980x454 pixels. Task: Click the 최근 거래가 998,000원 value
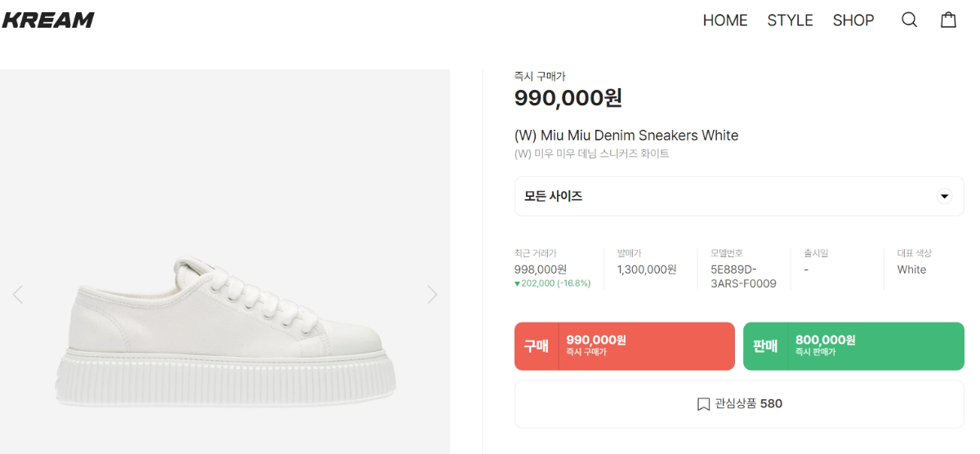pyautogui.click(x=540, y=269)
